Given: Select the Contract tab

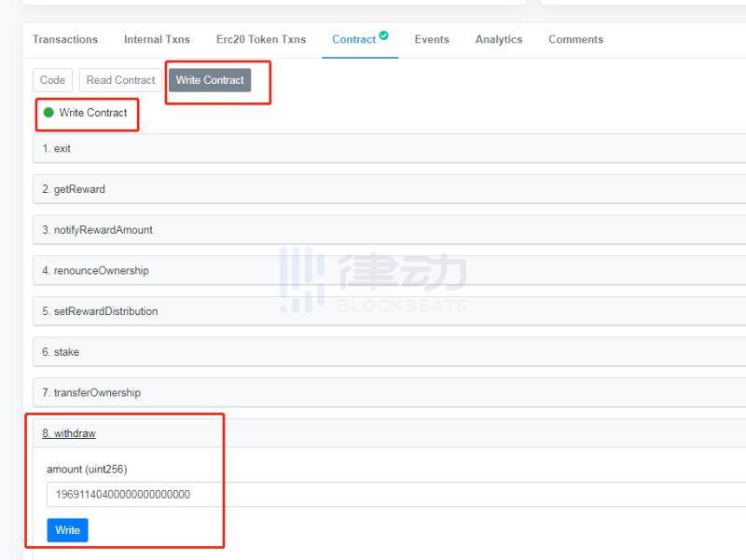Looking at the screenshot, I should pos(354,39).
